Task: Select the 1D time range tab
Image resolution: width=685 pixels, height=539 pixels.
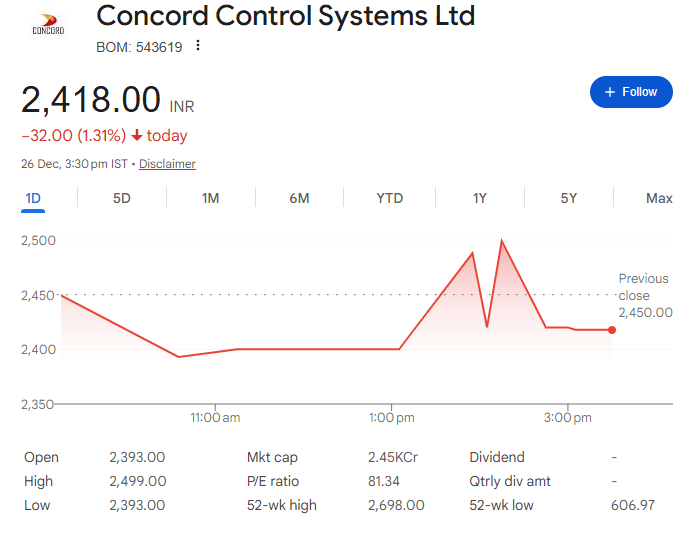Action: [33, 198]
